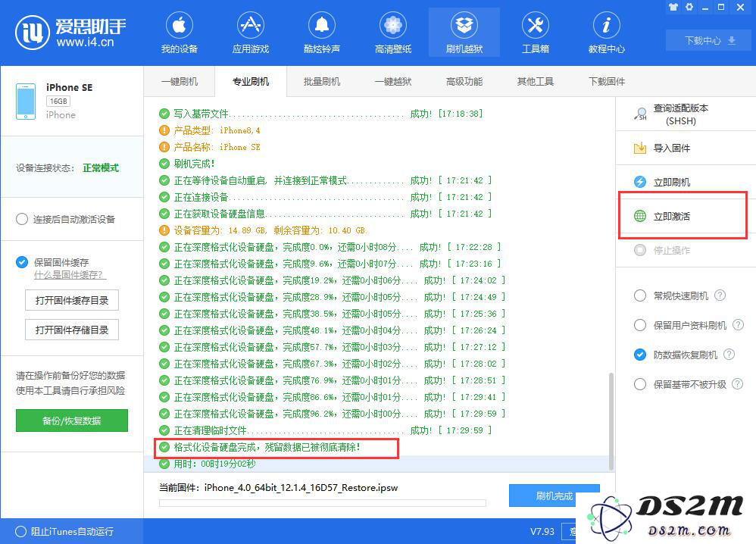756x544 pixels.
Task: Click 备份/恢复数据 green button
Action: click(x=72, y=421)
